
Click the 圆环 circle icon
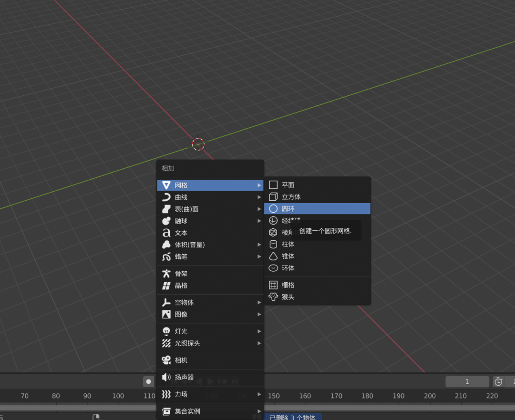pos(273,208)
